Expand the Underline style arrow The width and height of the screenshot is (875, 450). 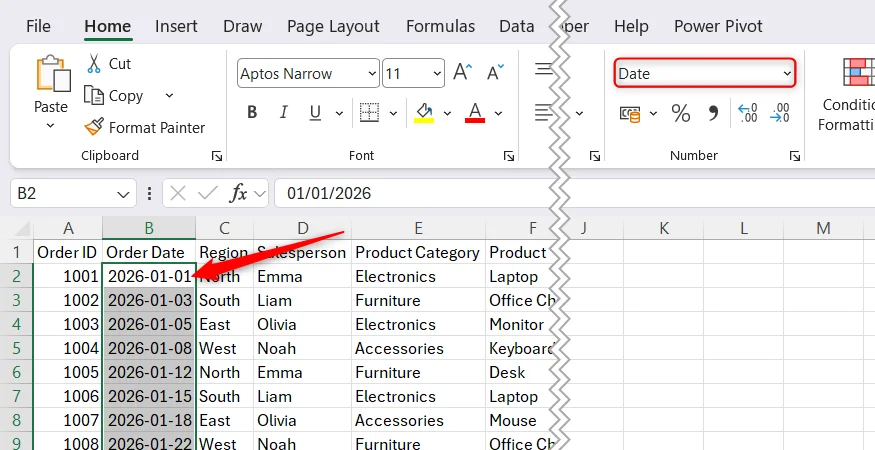point(339,113)
